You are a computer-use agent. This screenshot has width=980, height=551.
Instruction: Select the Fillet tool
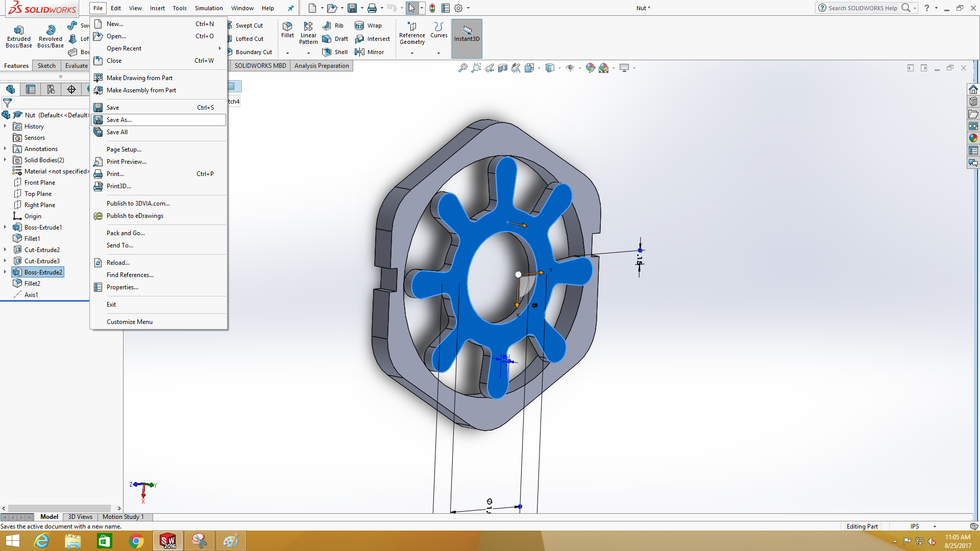pos(287,30)
